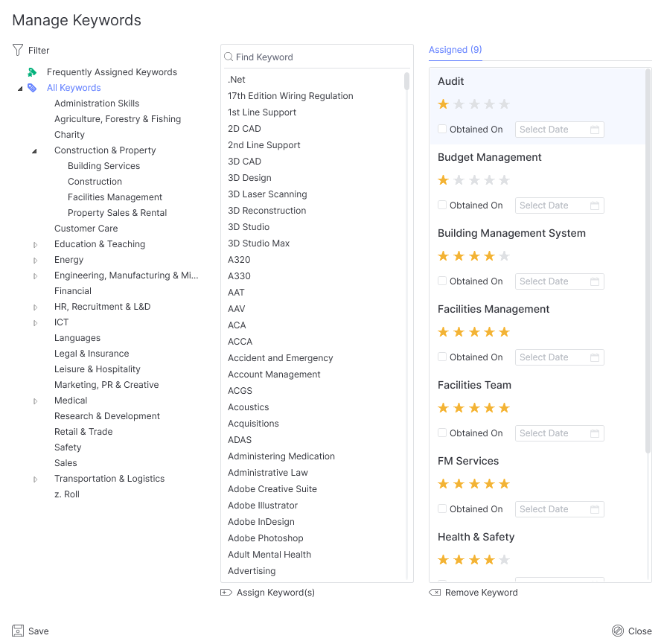Choose the 3D Laser Scanning keyword
This screenshot has height=644, width=664.
coord(267,194)
